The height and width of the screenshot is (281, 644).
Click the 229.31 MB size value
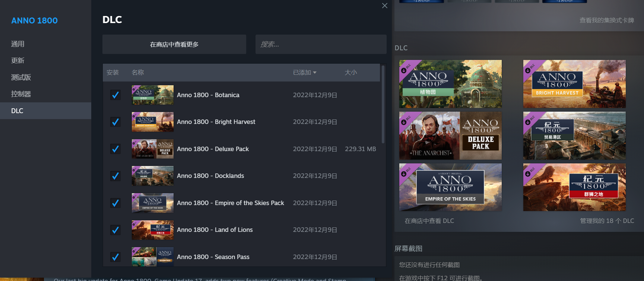pyautogui.click(x=361, y=149)
